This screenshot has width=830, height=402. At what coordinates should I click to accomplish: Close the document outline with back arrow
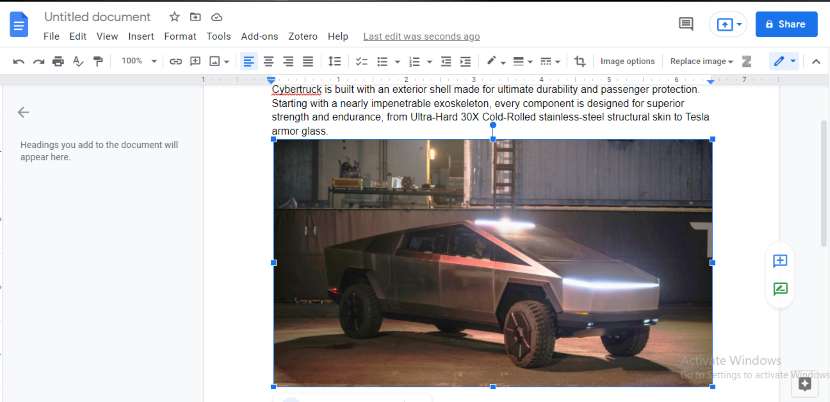click(x=23, y=112)
